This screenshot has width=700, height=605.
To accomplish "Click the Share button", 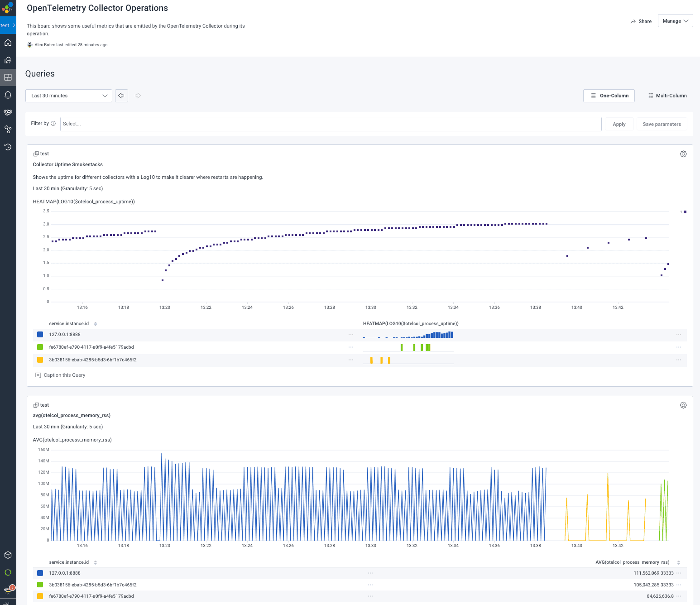I will [641, 21].
